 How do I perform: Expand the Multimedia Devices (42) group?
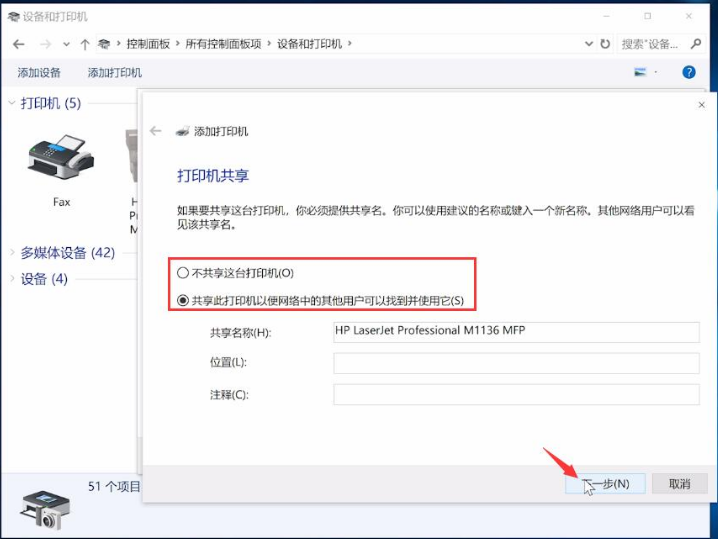[x=12, y=253]
